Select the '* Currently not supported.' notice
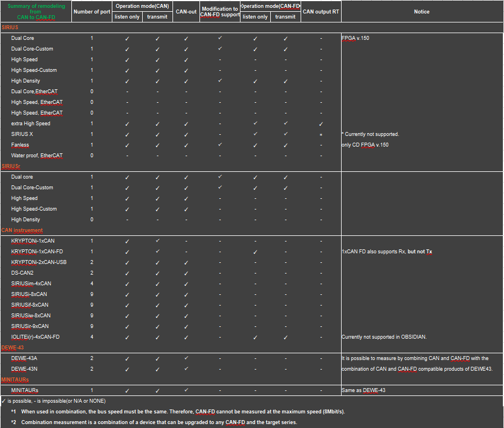The height and width of the screenshot is (428, 504). [370, 134]
